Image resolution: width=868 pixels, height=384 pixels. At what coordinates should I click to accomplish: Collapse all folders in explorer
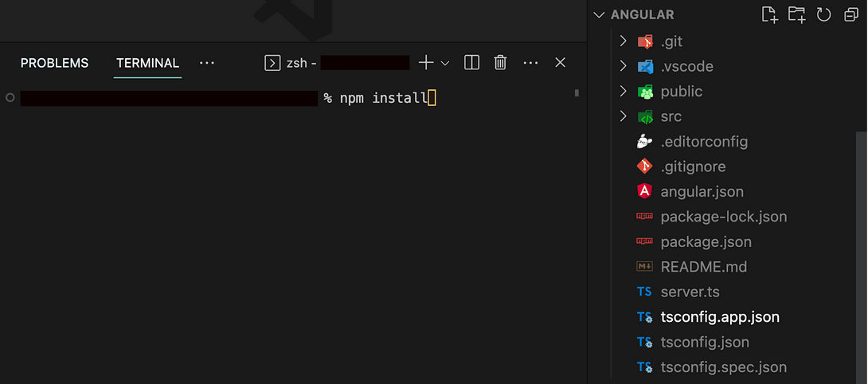point(850,15)
